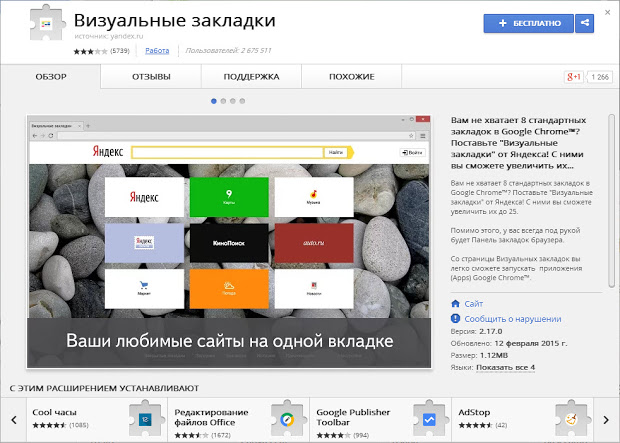Click the home icon next to Сайт
The width and height of the screenshot is (620, 443).
tap(456, 304)
